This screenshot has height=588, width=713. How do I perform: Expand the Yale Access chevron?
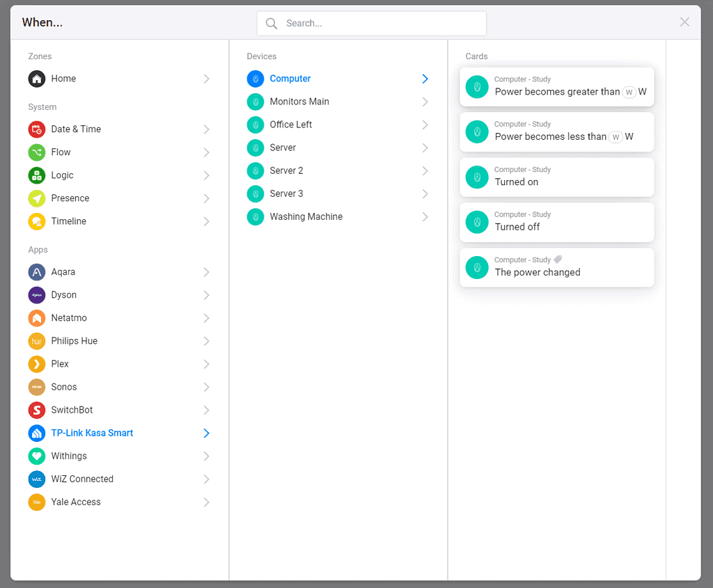pos(206,502)
